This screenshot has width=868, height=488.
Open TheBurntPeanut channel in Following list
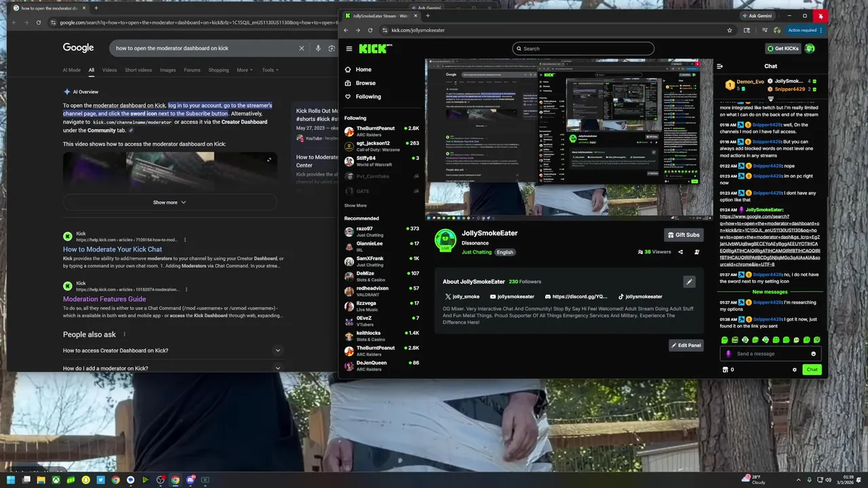point(382,131)
